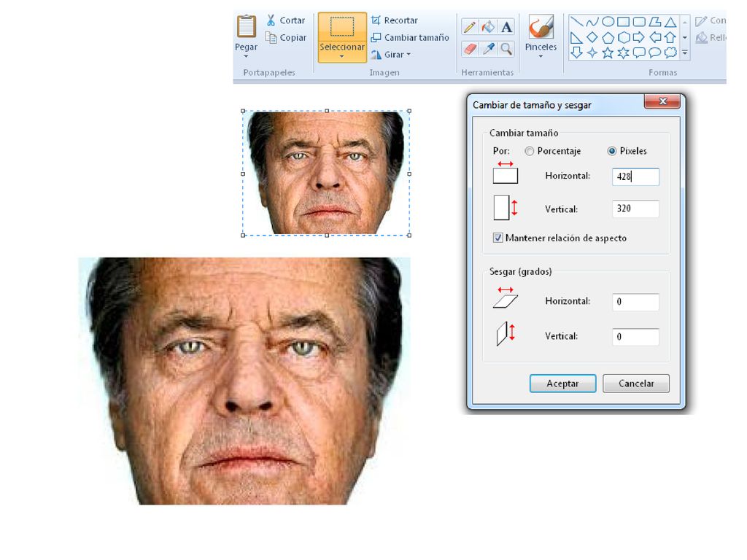Click the Cortar scissors icon
This screenshot has width=747, height=560.
click(x=271, y=20)
